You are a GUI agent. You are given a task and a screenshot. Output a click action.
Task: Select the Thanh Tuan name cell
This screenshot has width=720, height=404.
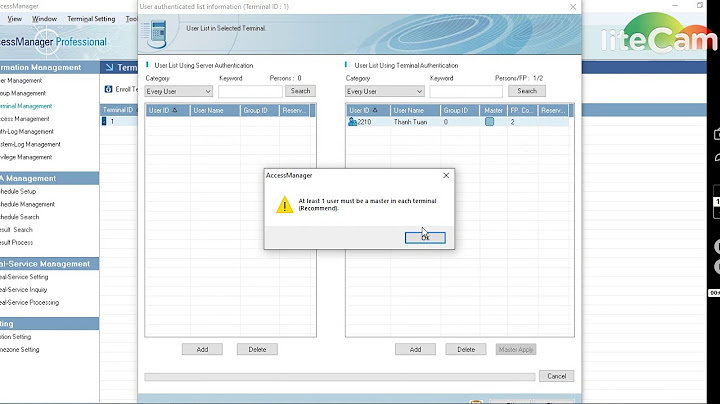411,122
